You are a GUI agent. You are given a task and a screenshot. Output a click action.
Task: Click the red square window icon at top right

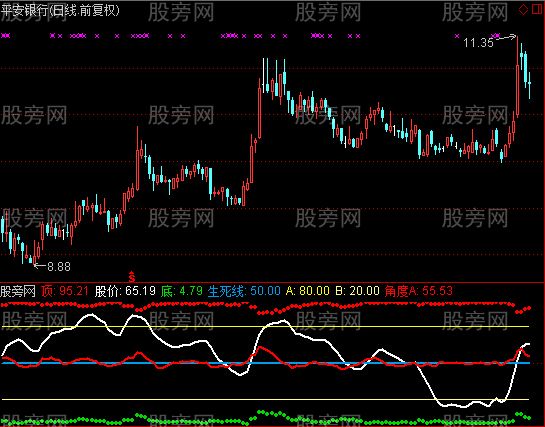[537, 9]
